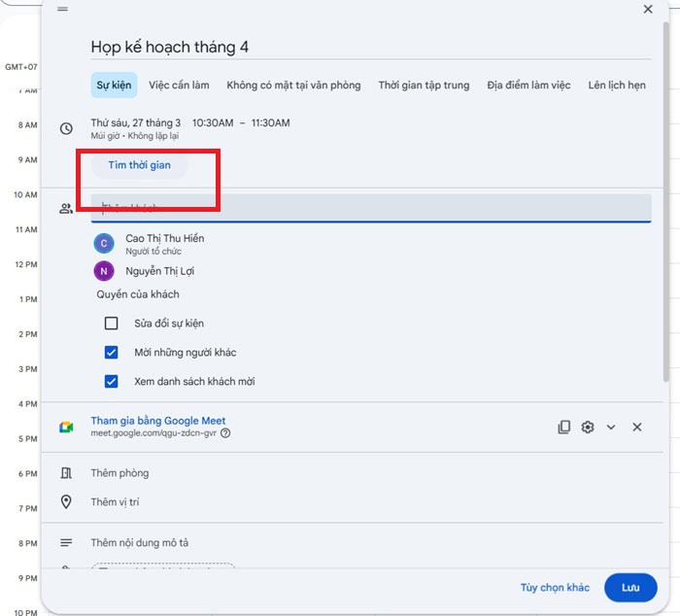Open Google Meet settings gear
This screenshot has width=680, height=616.
tap(588, 428)
